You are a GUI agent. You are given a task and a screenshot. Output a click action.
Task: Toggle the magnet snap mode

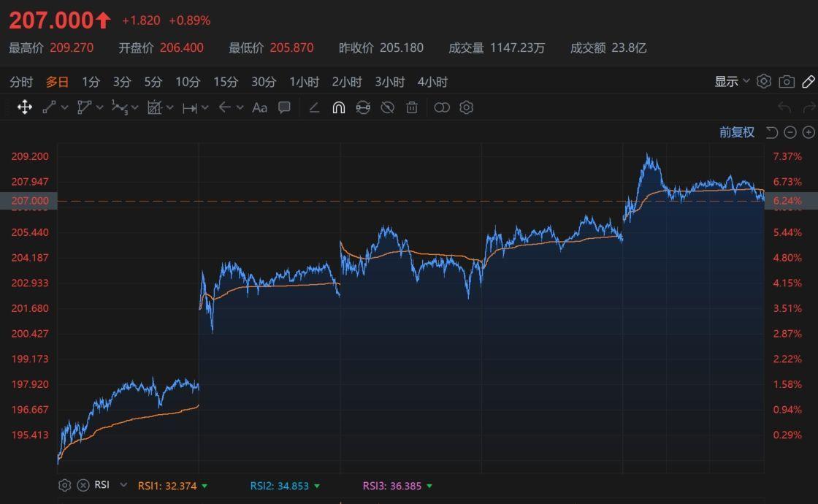tap(339, 107)
